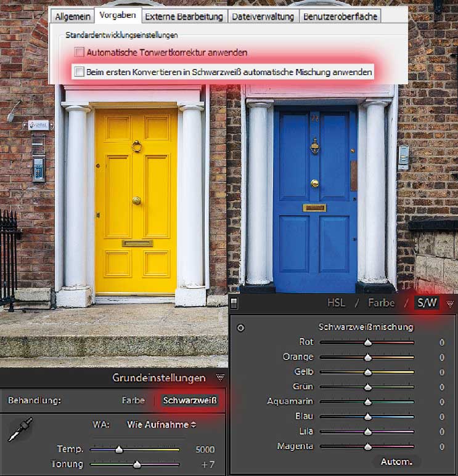The height and width of the screenshot is (476, 458).
Task: Click the Blau value 0 field
Action: (x=442, y=417)
